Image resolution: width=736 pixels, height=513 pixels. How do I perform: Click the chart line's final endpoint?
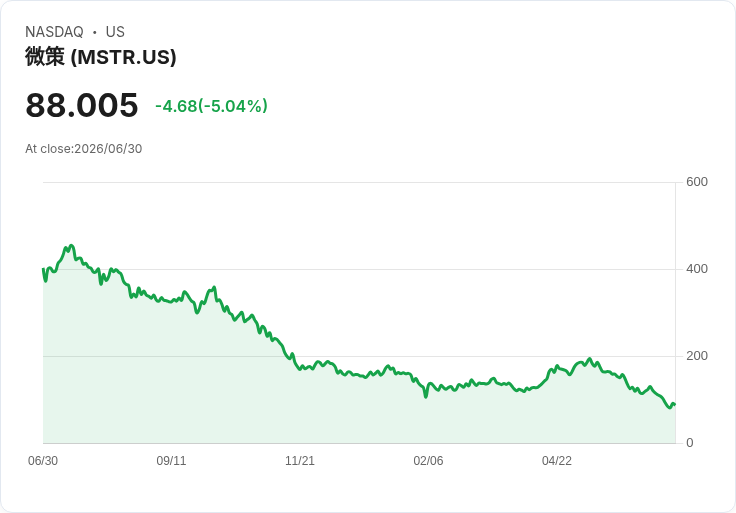pyautogui.click(x=675, y=405)
